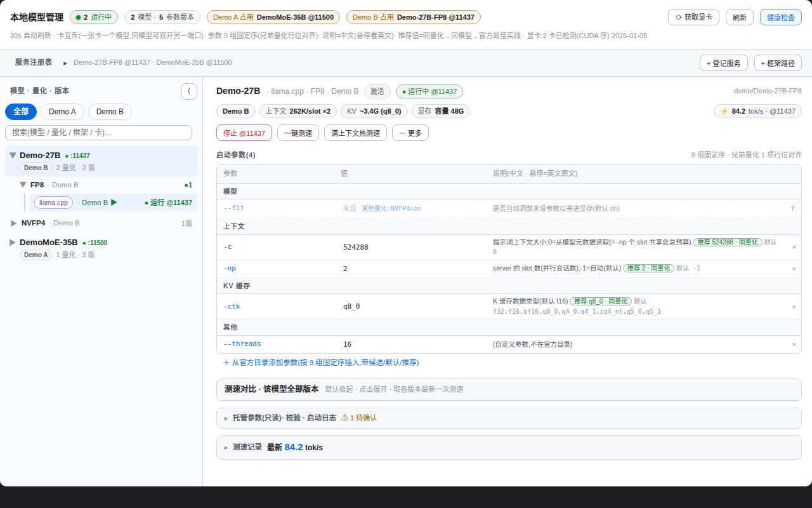Click the plus icon in the --fit row
This screenshot has width=812, height=508.
(x=792, y=208)
